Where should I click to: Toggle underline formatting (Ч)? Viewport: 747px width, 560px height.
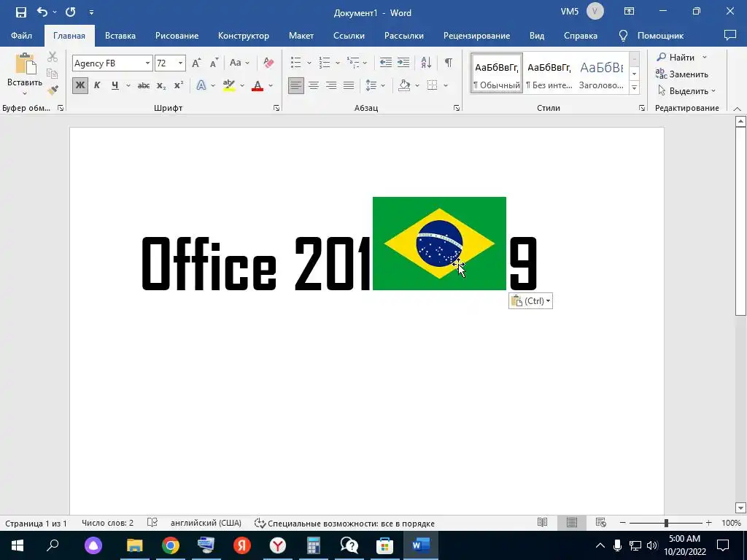pyautogui.click(x=115, y=86)
